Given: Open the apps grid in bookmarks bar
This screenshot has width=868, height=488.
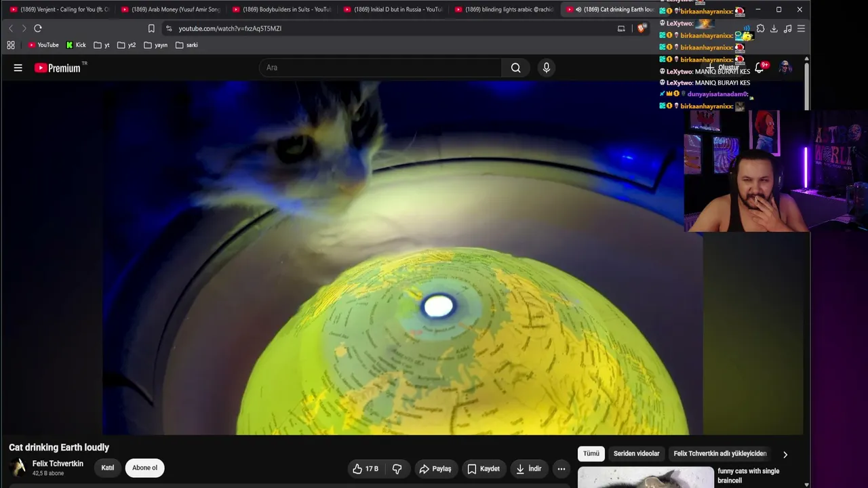Looking at the screenshot, I should pyautogui.click(x=11, y=45).
